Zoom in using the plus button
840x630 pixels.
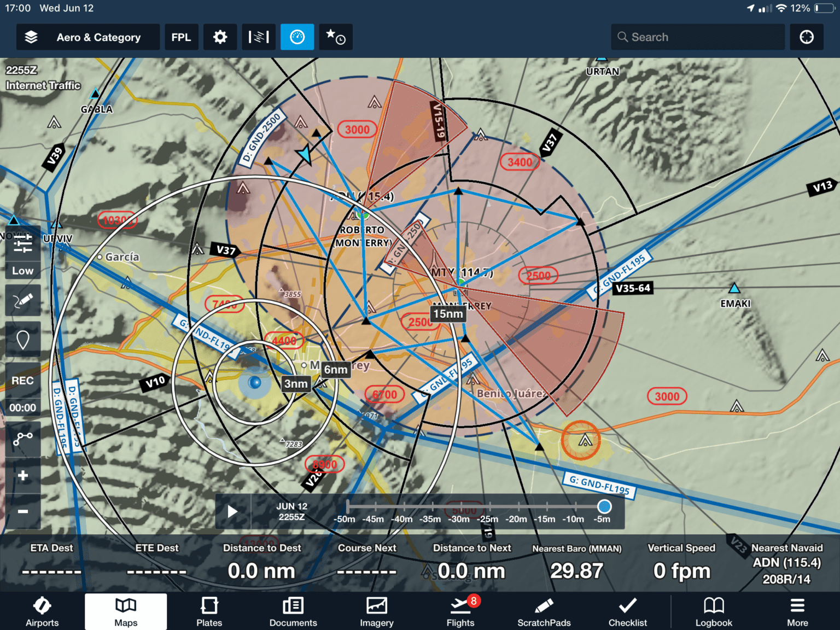pyautogui.click(x=22, y=475)
